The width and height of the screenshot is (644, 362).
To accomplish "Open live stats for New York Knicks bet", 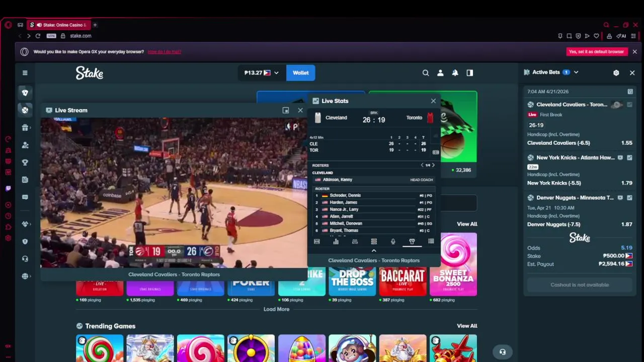I will 629,158.
